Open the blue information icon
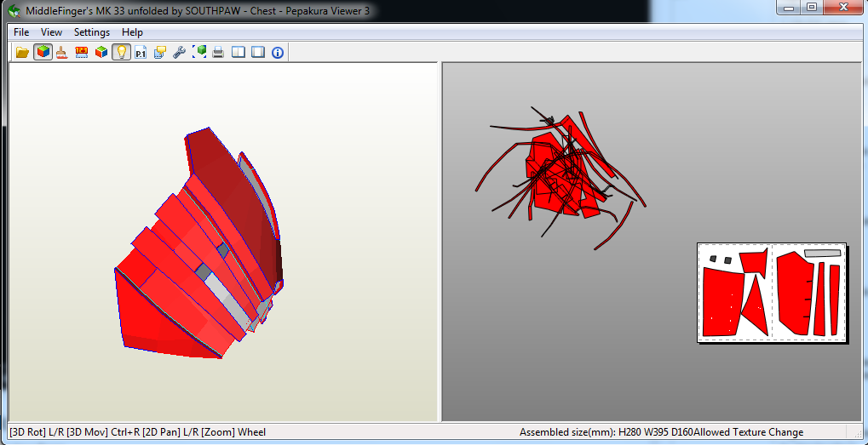 click(x=278, y=53)
